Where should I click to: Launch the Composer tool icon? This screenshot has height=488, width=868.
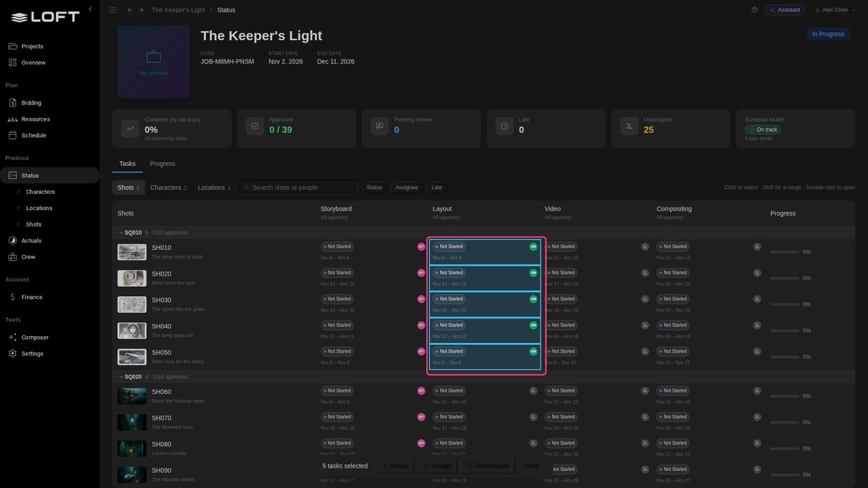pyautogui.click(x=12, y=338)
